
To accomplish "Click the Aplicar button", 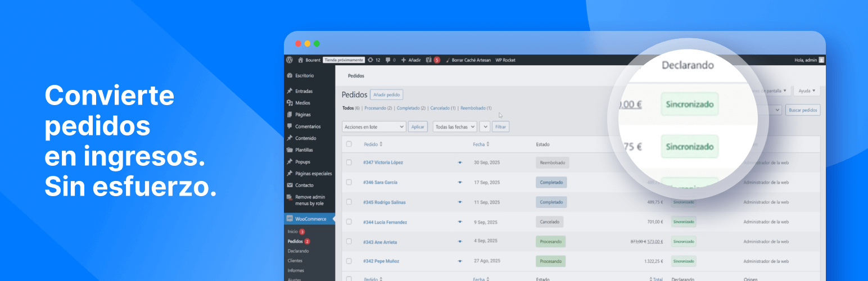I will pyautogui.click(x=418, y=127).
